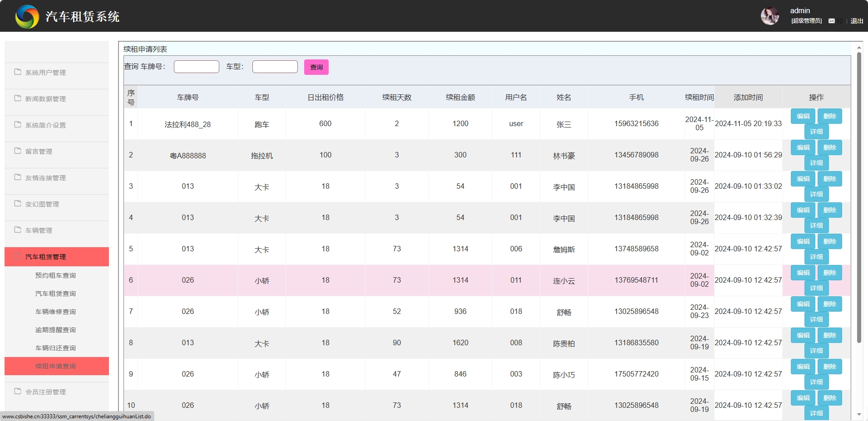868x421 pixels.
Task: Click the folder icon beside 车辆管理
Action: [x=17, y=229]
